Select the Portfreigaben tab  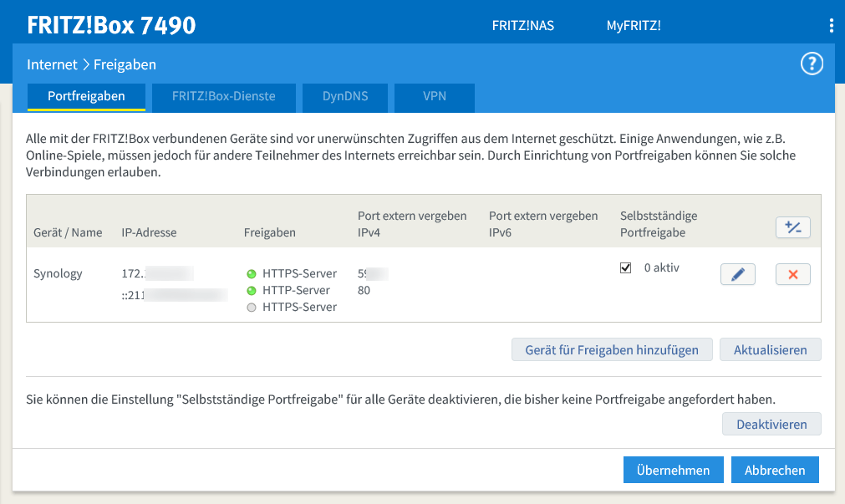pyautogui.click(x=86, y=96)
